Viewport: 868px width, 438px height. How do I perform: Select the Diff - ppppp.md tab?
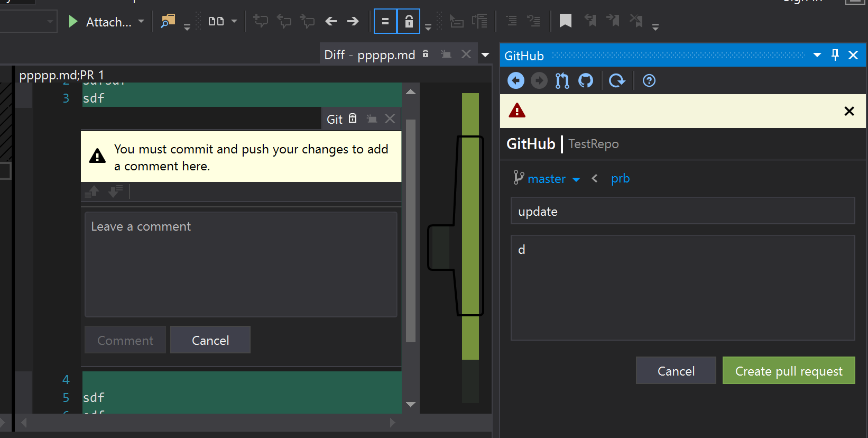point(370,54)
